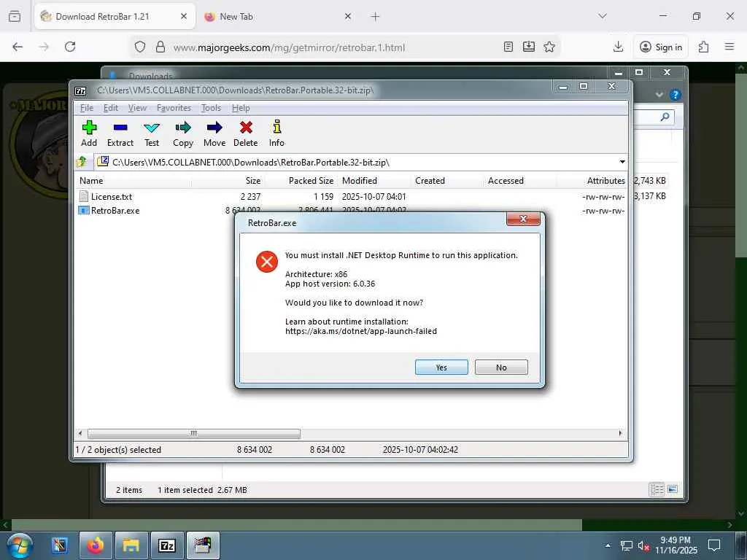Screen dimensions: 747x560
Task: Sort by Modified column header
Action: (374, 181)
